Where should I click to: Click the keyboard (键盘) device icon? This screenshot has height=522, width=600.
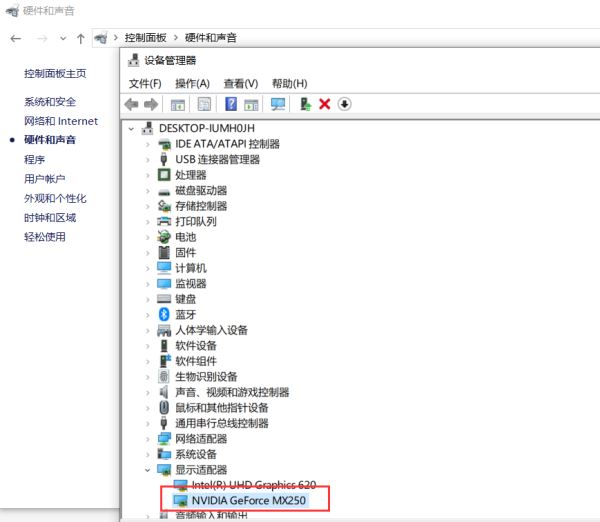[164, 299]
